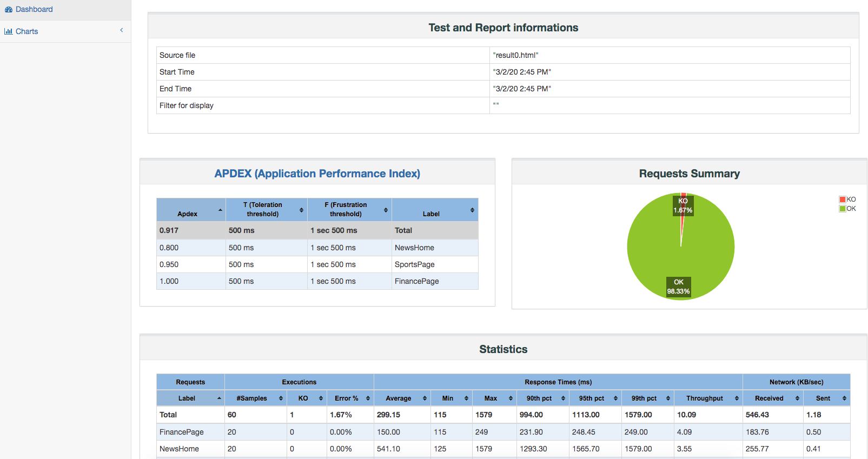This screenshot has height=459, width=868.
Task: Sort by T (Toleration threshold) column
Action: pos(267,210)
